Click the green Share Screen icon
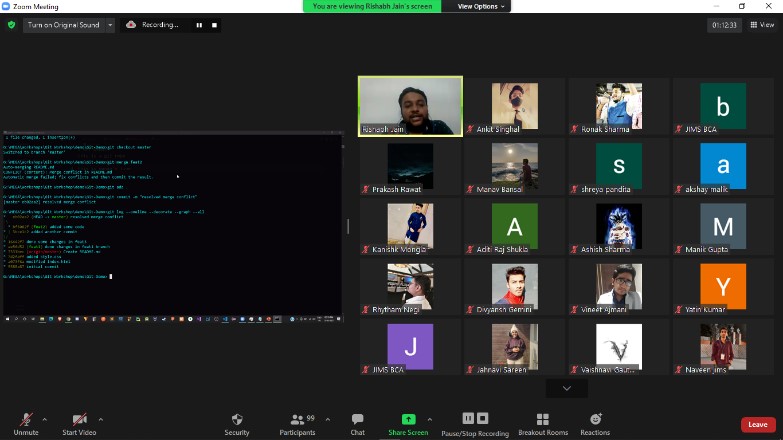 coord(408,419)
